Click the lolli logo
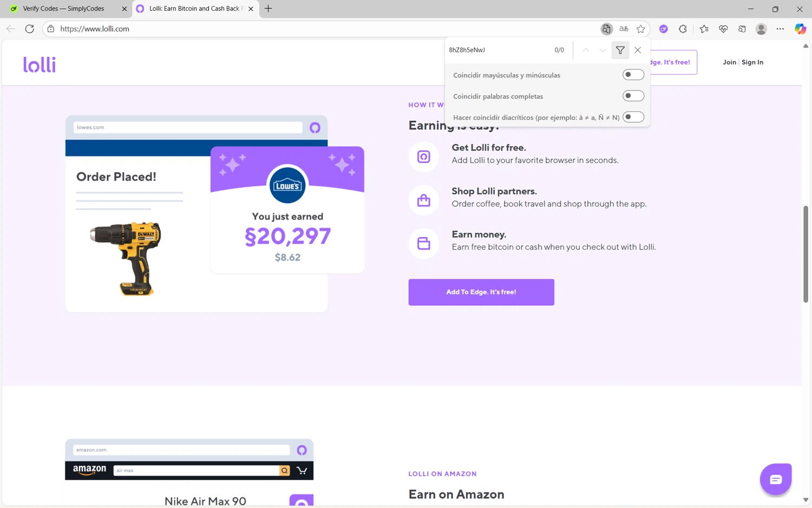The height and width of the screenshot is (508, 812). click(x=40, y=64)
